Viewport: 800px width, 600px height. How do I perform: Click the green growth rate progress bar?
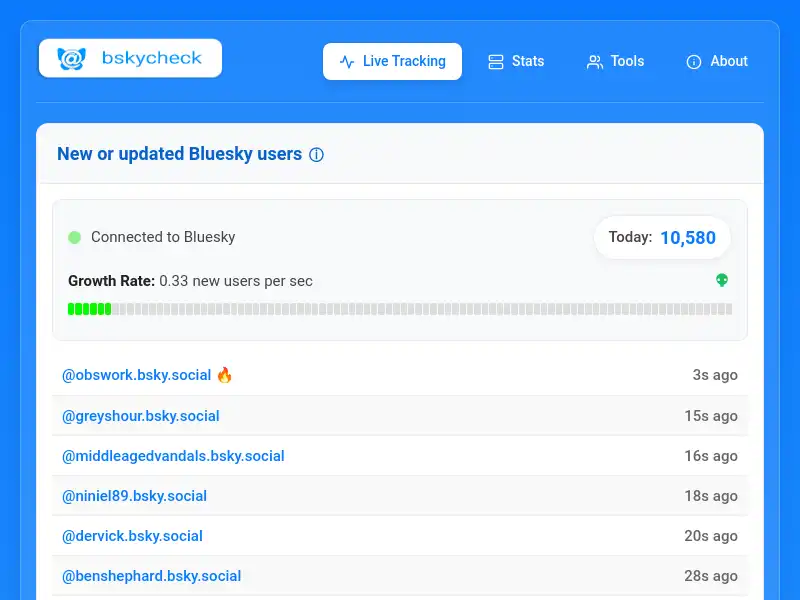tap(90, 310)
